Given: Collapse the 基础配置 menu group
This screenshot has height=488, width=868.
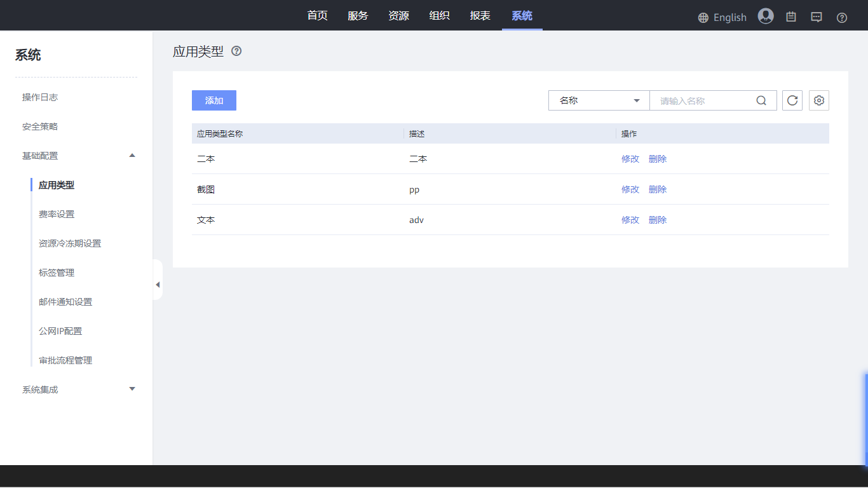Looking at the screenshot, I should pyautogui.click(x=132, y=156).
